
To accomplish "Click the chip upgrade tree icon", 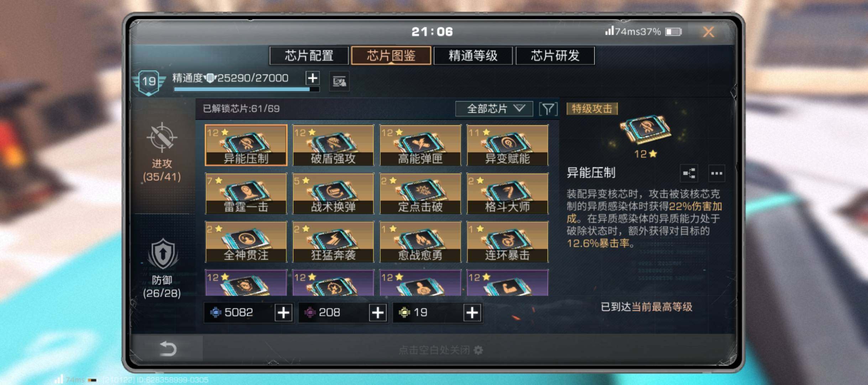I will tap(689, 174).
